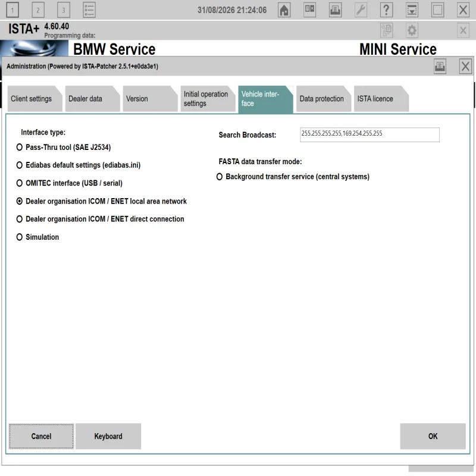The image size is (476, 476).
Task: Click the date and time display
Action: (x=232, y=10)
